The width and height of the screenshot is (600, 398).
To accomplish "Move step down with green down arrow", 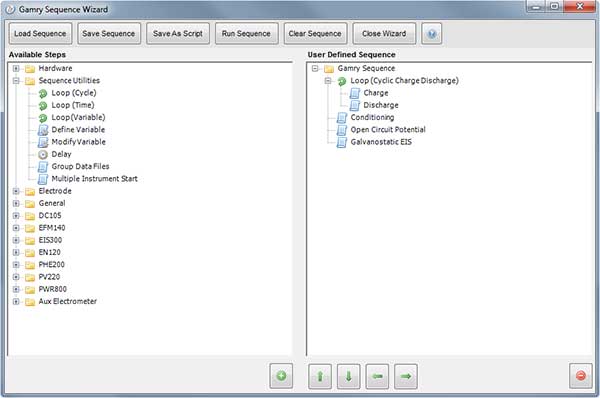I will coord(349,377).
